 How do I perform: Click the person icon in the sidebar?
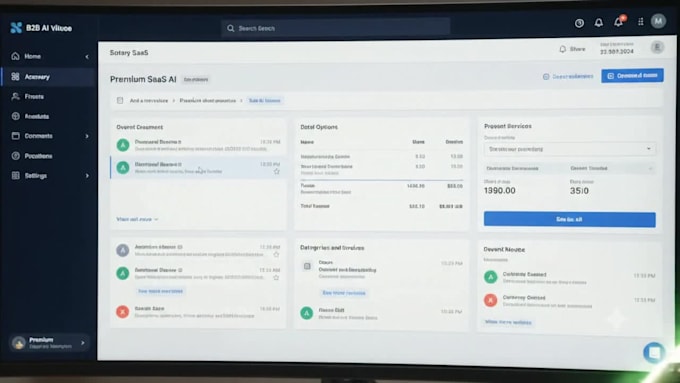pos(16,96)
